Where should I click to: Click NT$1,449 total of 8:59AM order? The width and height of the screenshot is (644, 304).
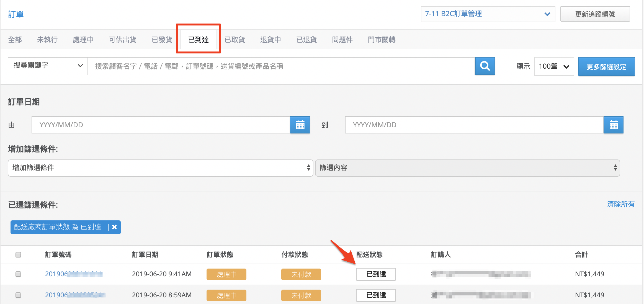point(589,295)
